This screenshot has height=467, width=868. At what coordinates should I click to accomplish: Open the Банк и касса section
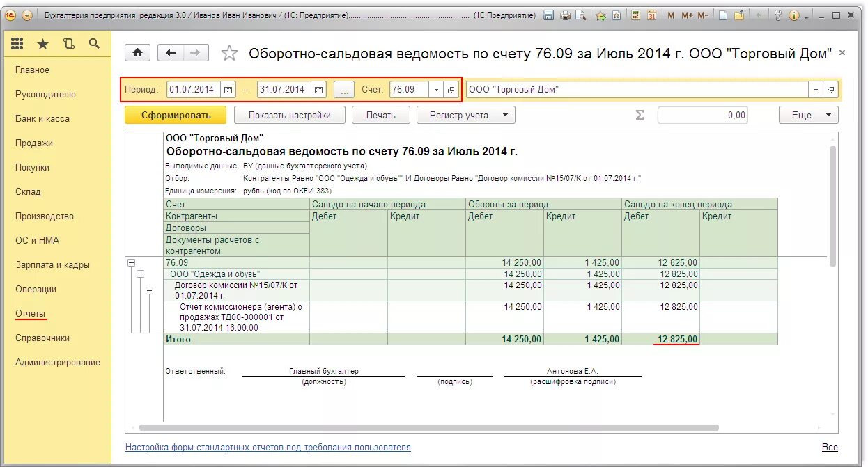point(42,118)
